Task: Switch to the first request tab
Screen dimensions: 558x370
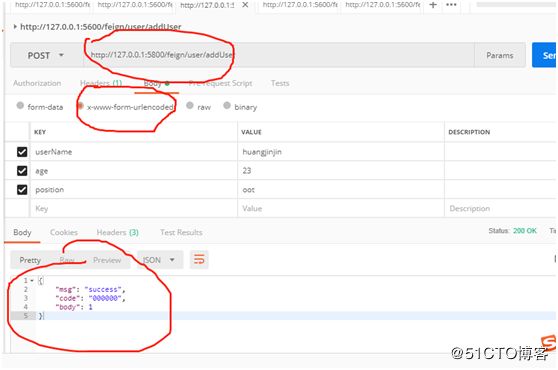Action: (52, 5)
